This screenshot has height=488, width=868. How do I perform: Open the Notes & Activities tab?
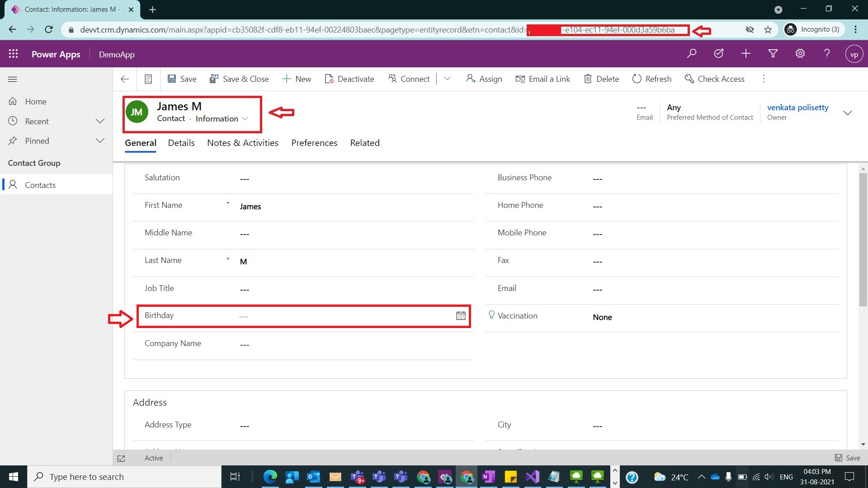click(x=242, y=143)
